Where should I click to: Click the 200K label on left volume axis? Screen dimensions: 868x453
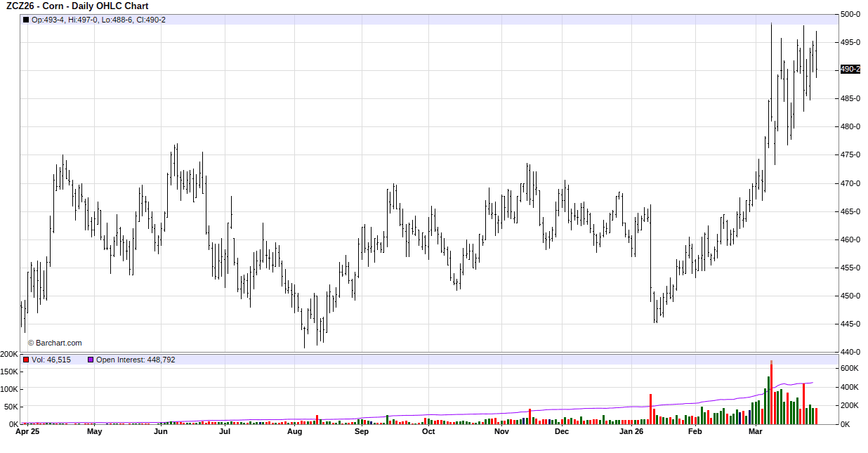[x=9, y=354]
